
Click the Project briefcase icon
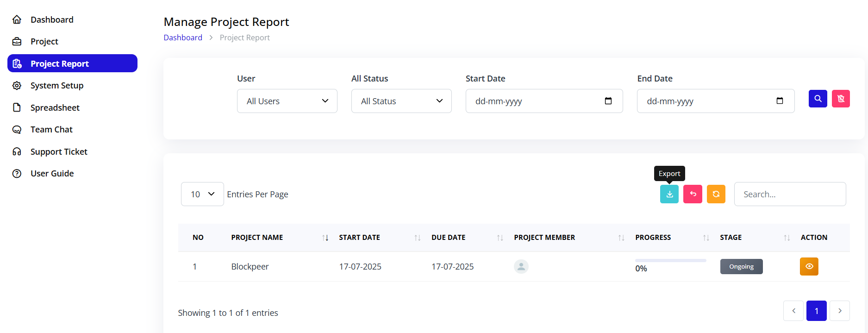click(17, 41)
